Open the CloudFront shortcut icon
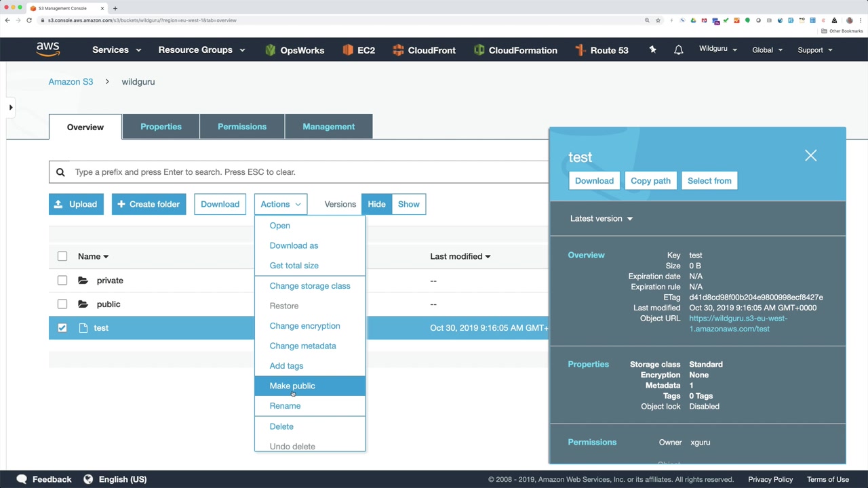Image resolution: width=868 pixels, height=488 pixels. pyautogui.click(x=398, y=50)
